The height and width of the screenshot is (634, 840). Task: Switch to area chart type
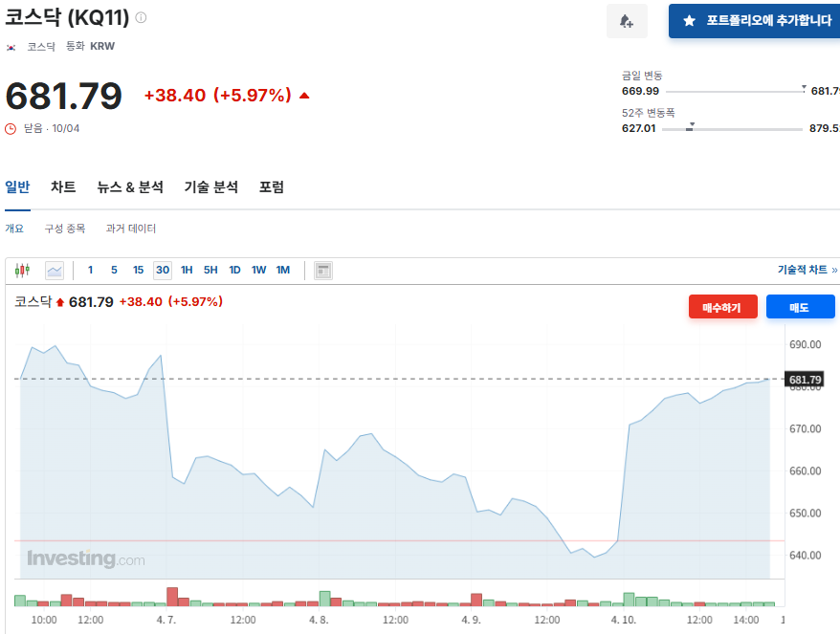tap(54, 271)
